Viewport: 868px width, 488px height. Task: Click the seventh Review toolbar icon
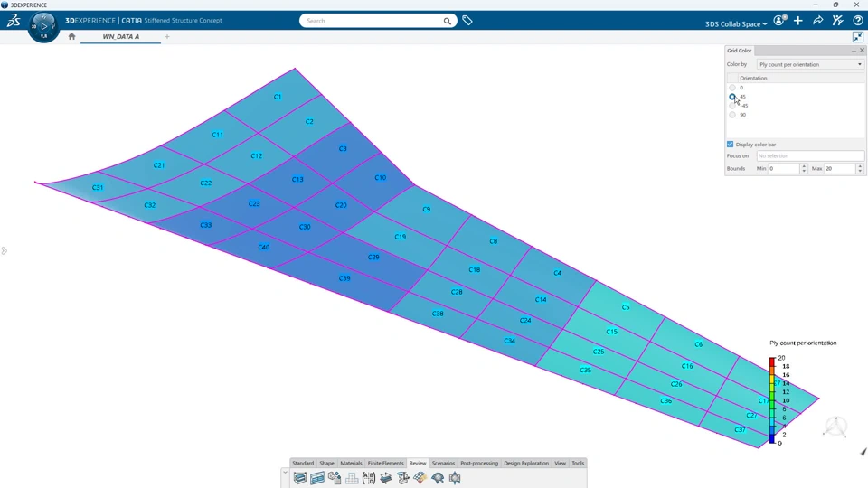coord(403,478)
